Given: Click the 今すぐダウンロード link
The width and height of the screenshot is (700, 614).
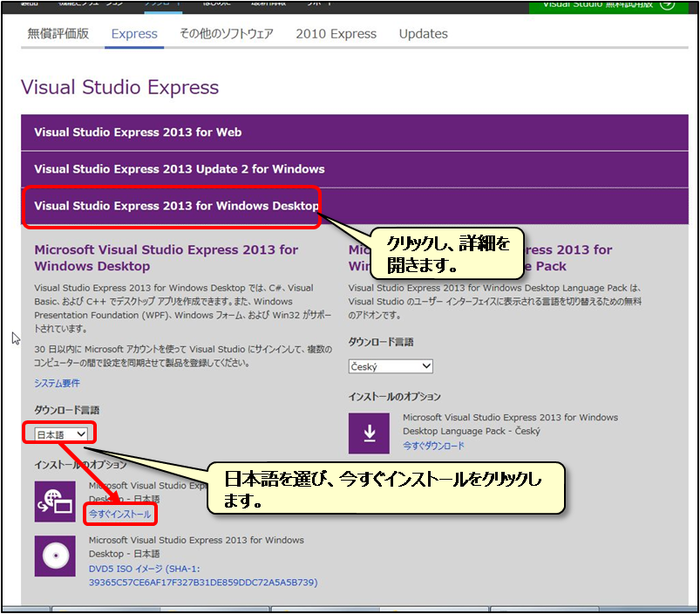Looking at the screenshot, I should pos(433,446).
